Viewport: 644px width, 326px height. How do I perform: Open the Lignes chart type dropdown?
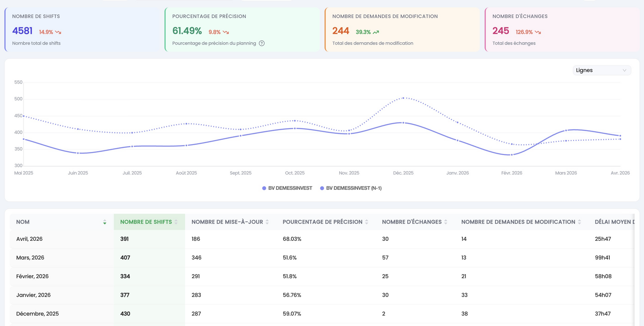[x=602, y=70]
